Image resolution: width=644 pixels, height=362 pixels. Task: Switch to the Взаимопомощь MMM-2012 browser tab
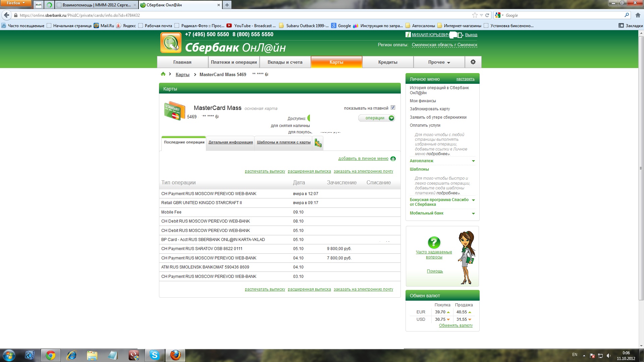(x=96, y=5)
